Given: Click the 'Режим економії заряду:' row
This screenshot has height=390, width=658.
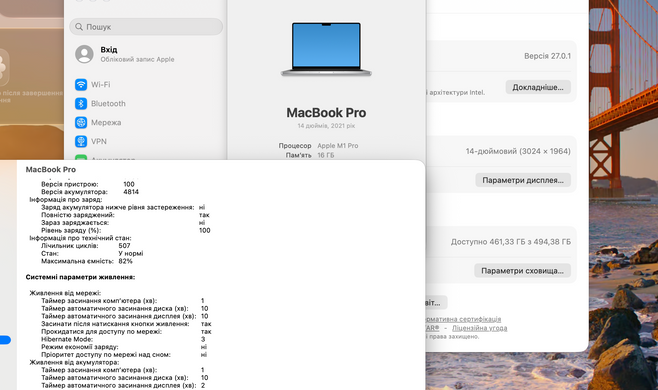Looking at the screenshot, I should pos(124,347).
